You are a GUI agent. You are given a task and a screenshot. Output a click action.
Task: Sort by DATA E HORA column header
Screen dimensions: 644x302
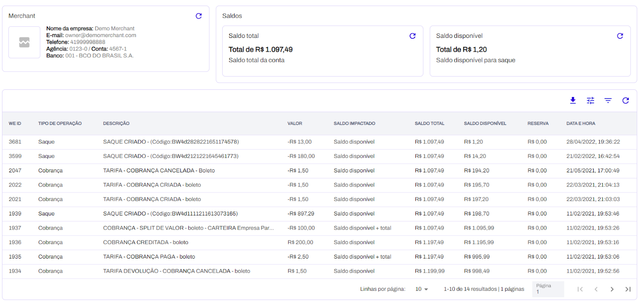pyautogui.click(x=581, y=124)
